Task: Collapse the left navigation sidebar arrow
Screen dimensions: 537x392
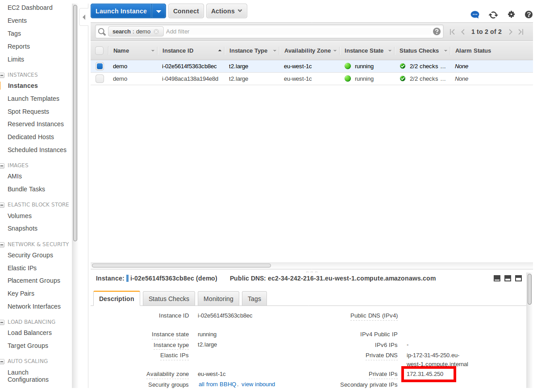Action: 84,17
